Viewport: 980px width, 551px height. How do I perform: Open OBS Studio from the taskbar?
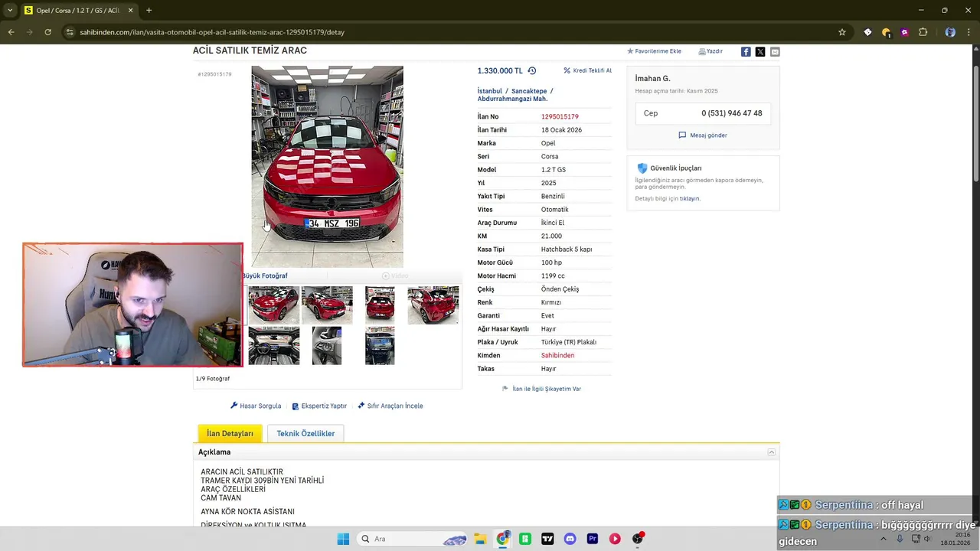637,539
